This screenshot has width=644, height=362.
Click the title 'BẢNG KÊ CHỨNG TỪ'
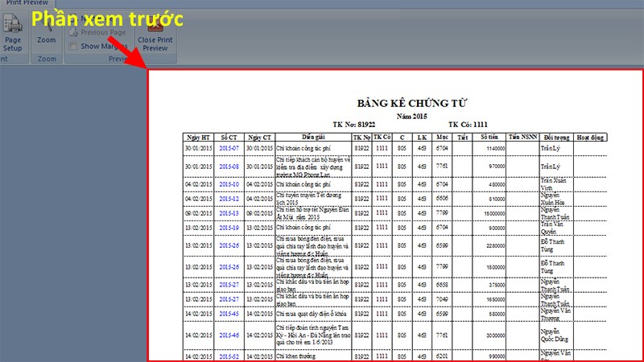tap(411, 104)
